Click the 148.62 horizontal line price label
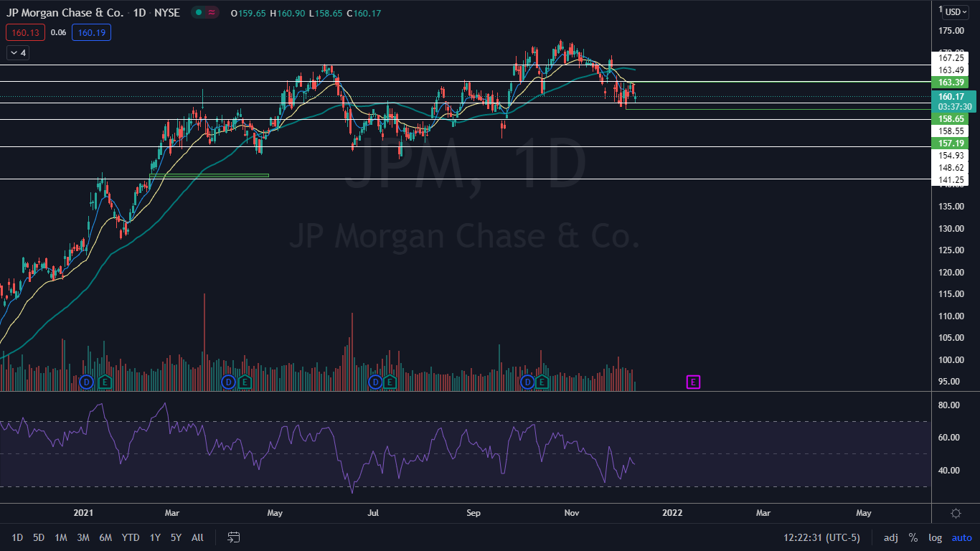Viewport: 980px width, 551px height. tap(950, 168)
